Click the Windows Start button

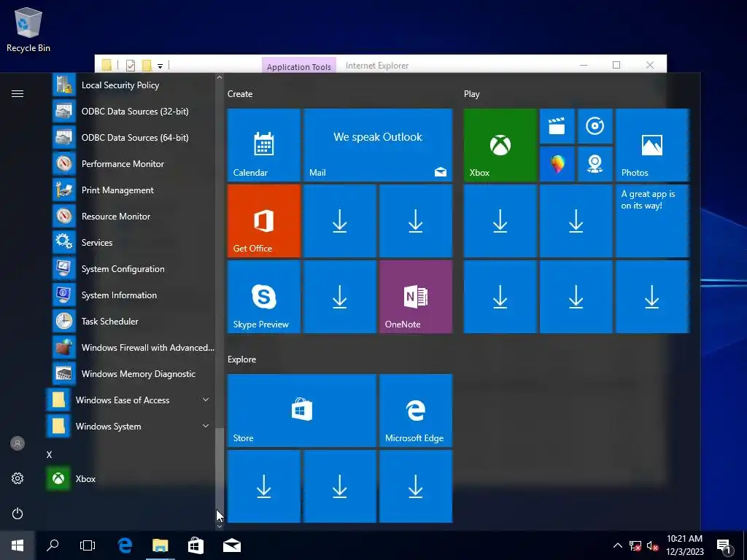tap(18, 545)
